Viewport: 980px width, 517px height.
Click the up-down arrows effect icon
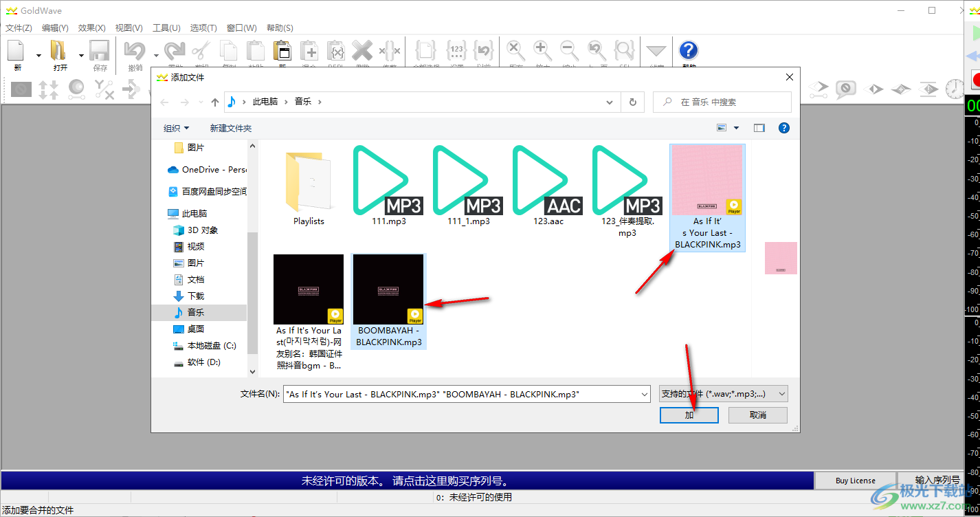[x=48, y=89]
